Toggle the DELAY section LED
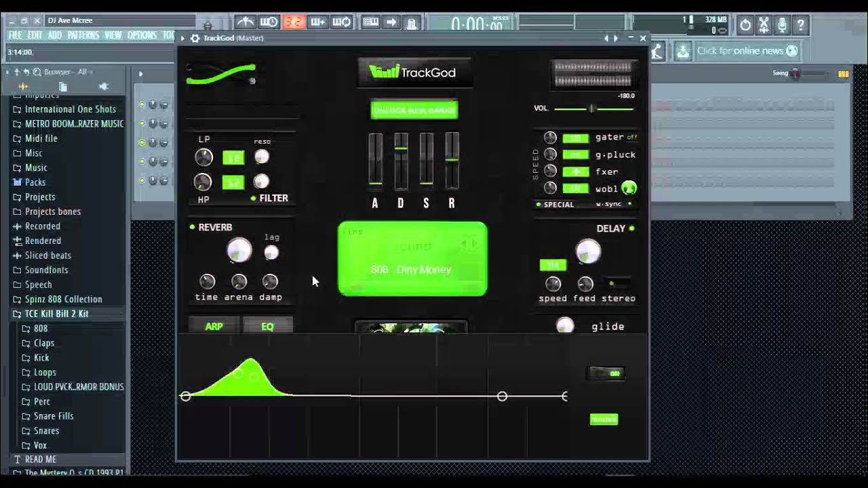This screenshot has height=488, width=868. [631, 228]
